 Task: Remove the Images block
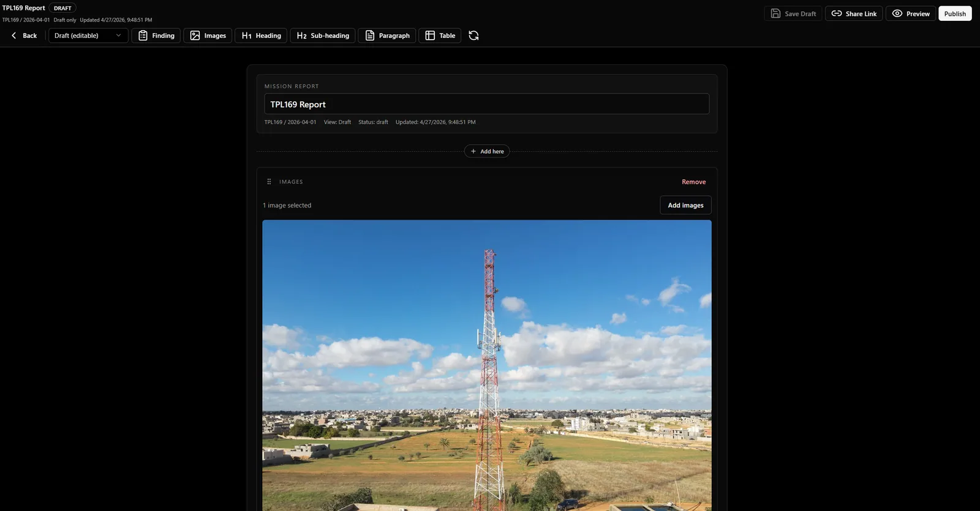pyautogui.click(x=693, y=182)
